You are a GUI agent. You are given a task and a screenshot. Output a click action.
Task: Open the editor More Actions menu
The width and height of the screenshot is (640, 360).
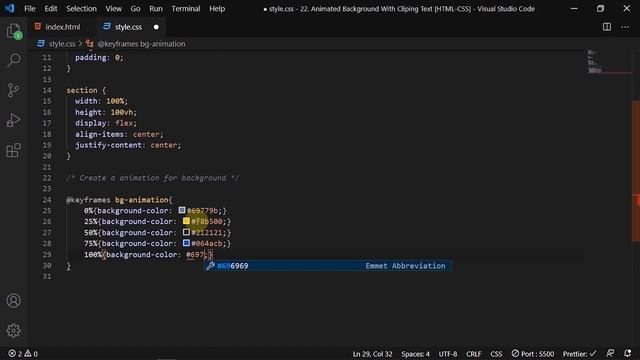625,27
